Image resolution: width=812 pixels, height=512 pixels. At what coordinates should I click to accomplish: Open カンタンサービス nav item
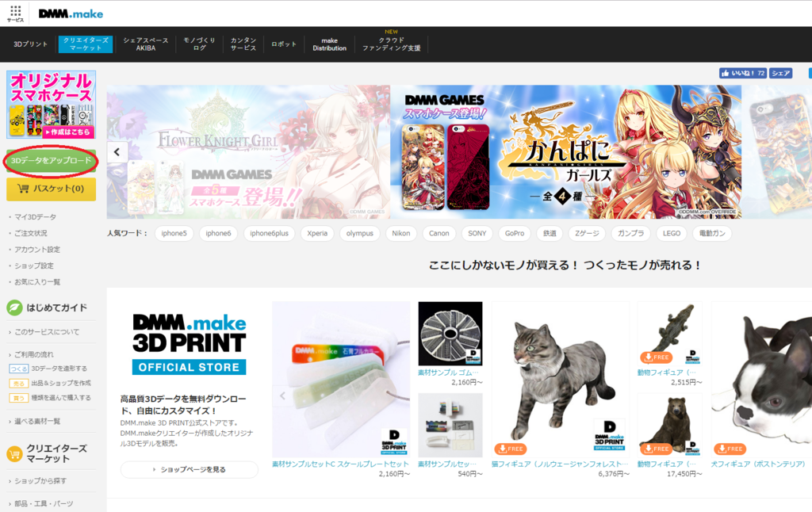click(x=243, y=44)
